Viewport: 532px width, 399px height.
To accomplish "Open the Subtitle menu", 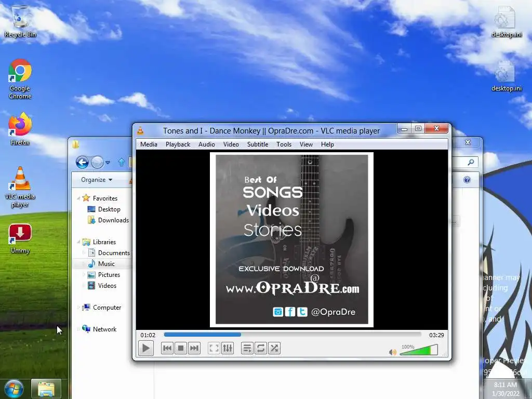I will point(258,144).
